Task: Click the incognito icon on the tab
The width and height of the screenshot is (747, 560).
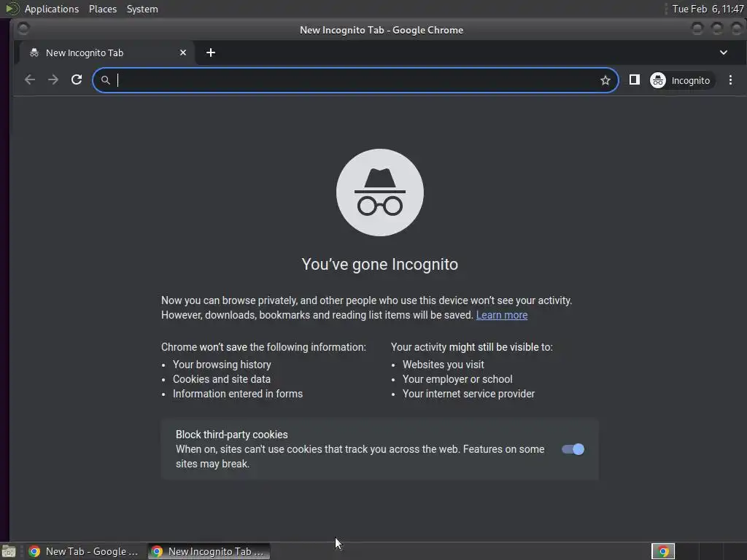Action: [34, 52]
